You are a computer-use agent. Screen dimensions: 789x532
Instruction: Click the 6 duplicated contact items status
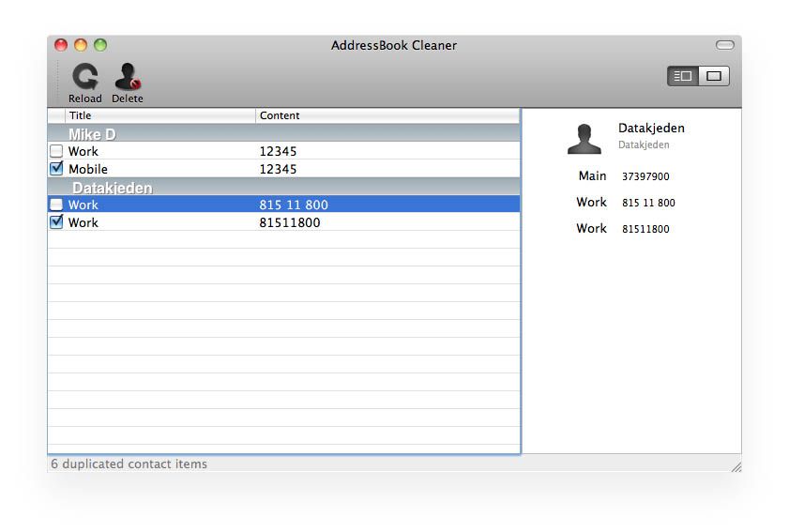coord(129,464)
